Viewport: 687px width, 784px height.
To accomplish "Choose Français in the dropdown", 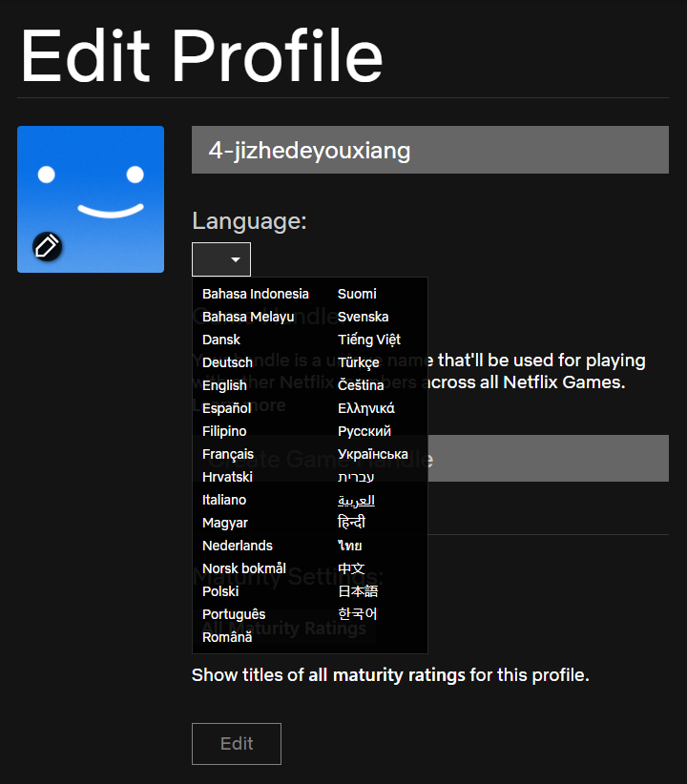I will (228, 455).
